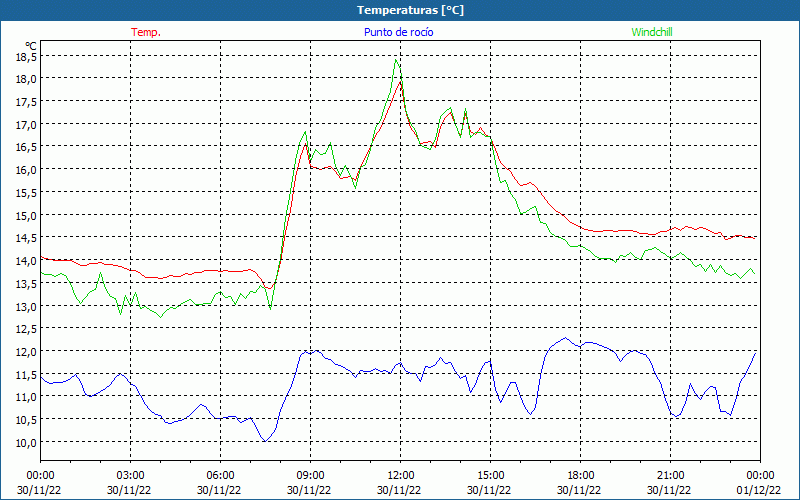
Task: Click the blue dew point minimum near 07:30
Action: (265, 441)
